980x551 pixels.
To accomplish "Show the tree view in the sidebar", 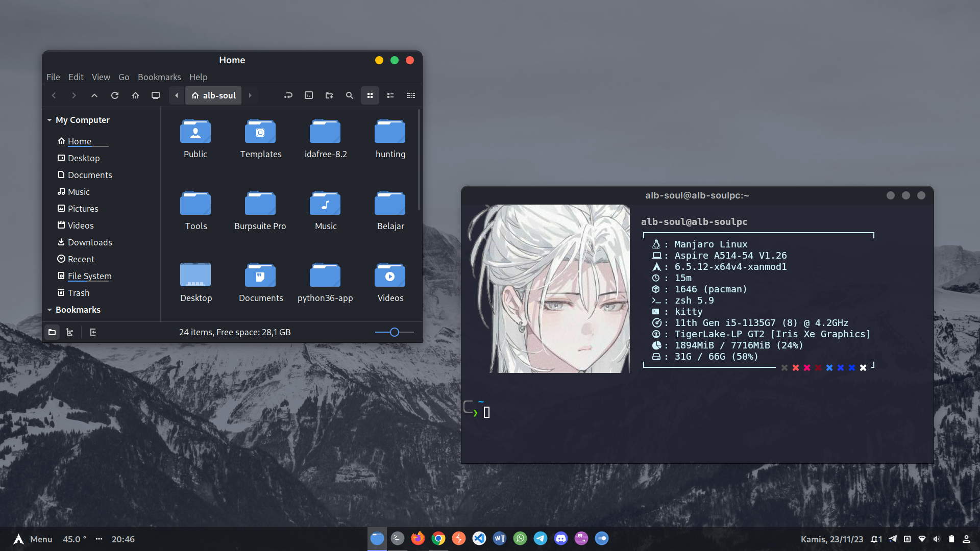I will (70, 332).
